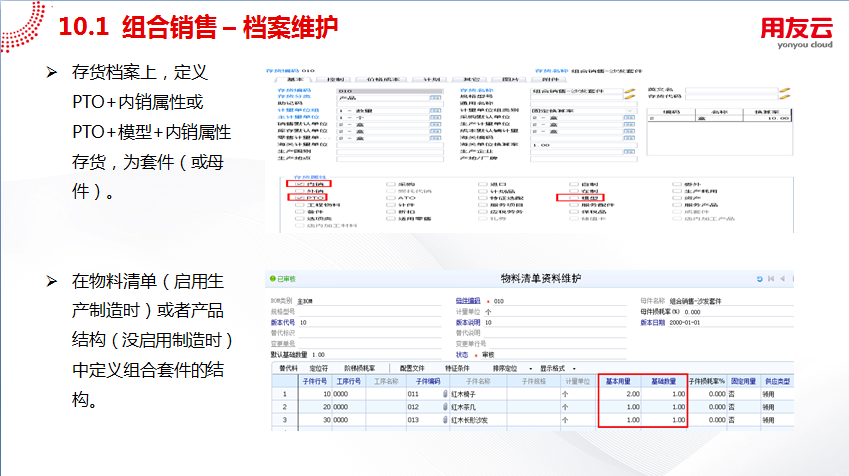This screenshot has height=476, width=849.
Task: Click the 基础数量 column header
Action: tap(663, 382)
